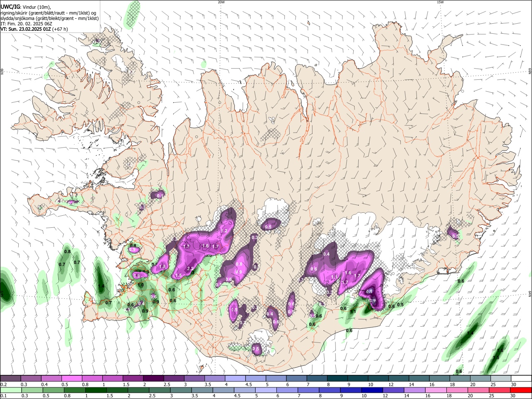Click the UWC/IG title text
Viewport: 532px width, 399px height.
(10, 7)
